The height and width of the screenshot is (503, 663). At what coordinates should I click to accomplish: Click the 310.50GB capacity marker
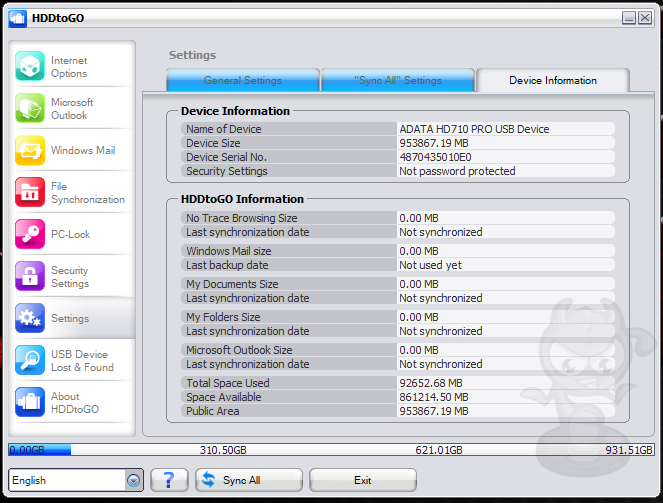tap(223, 450)
